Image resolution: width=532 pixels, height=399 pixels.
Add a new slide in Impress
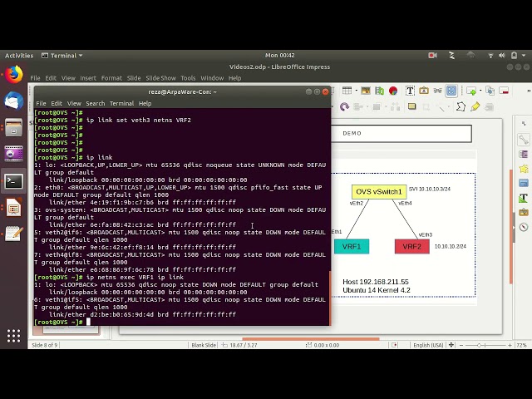click(471, 91)
